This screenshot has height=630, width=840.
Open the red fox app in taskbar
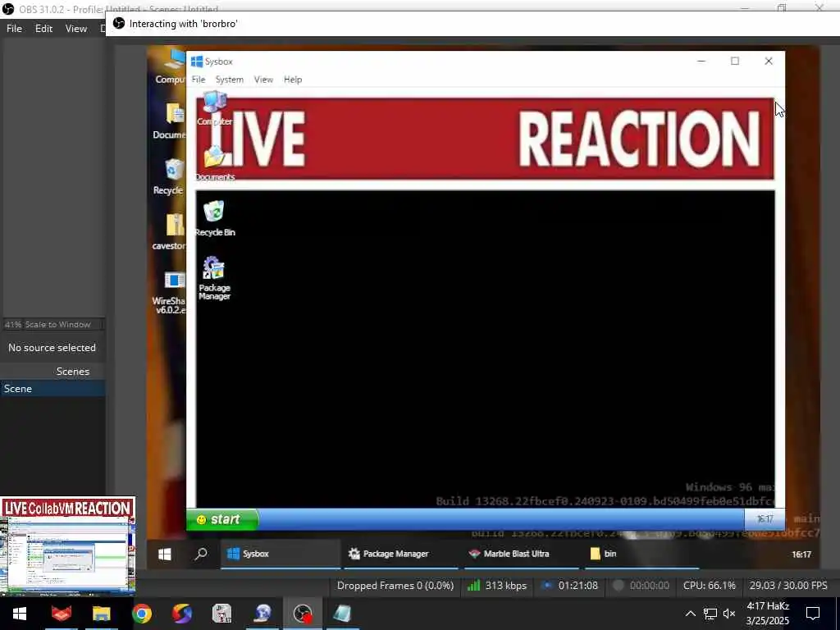62,614
